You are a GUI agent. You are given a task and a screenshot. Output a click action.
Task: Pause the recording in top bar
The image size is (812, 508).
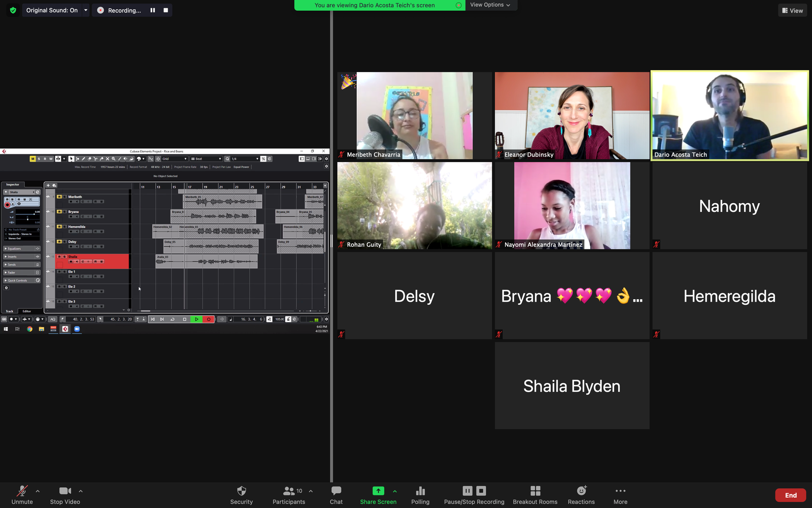153,10
